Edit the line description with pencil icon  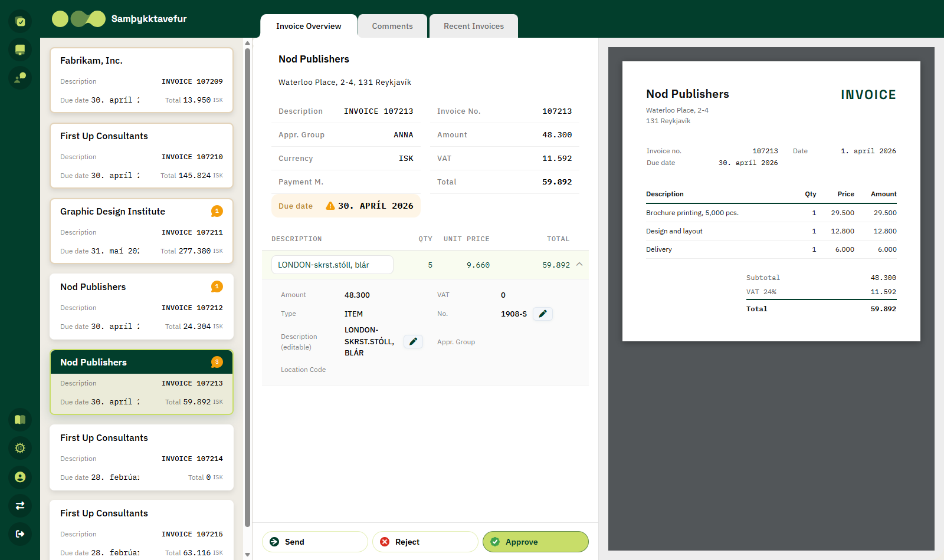click(x=413, y=341)
